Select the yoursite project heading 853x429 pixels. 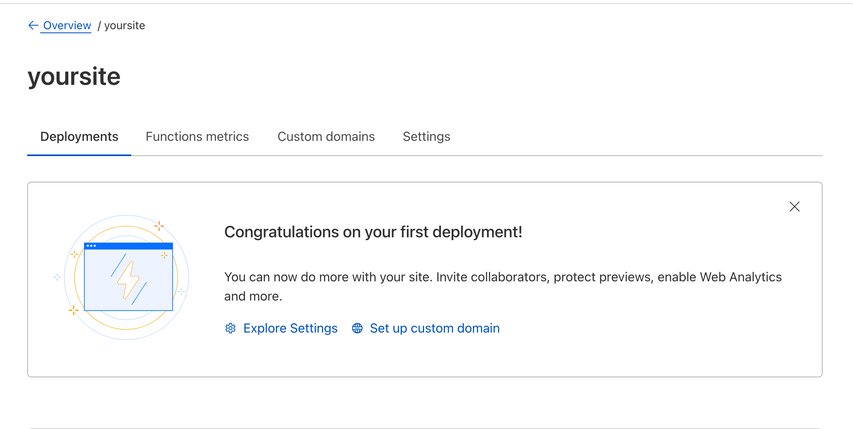coord(74,77)
